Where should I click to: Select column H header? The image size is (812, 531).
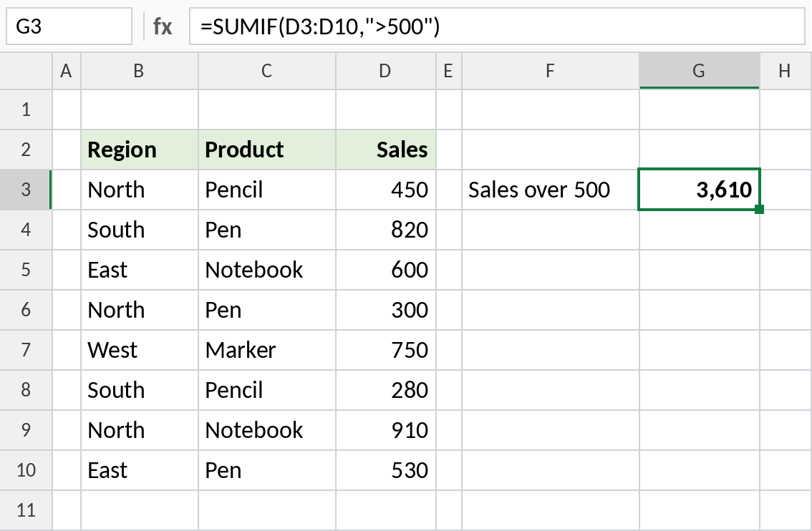[x=786, y=71]
